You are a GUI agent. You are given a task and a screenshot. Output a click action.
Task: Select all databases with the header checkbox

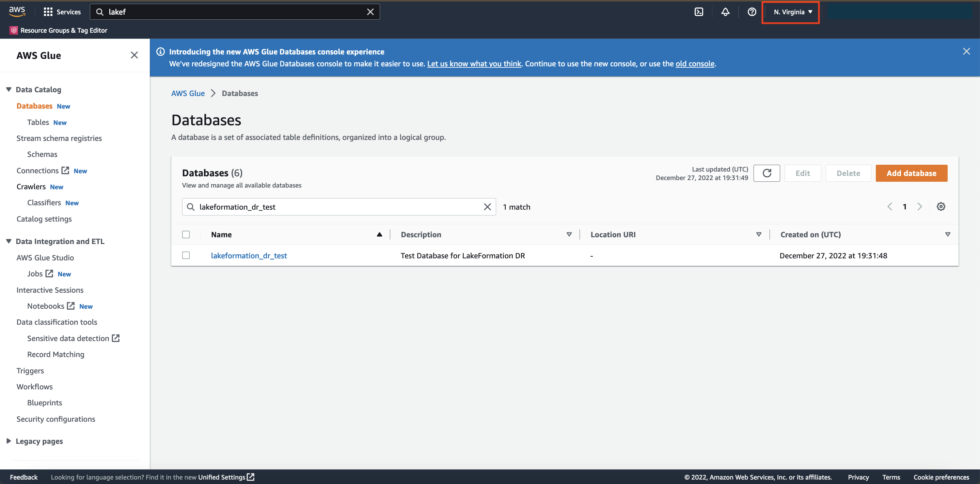coord(186,235)
